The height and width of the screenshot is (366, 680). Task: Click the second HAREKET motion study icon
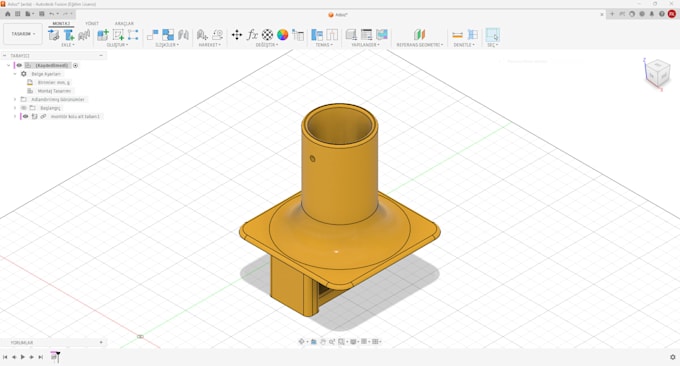click(217, 35)
